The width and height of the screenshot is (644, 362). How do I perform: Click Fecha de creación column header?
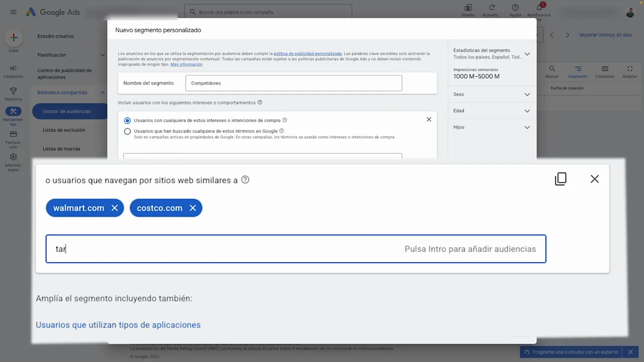[567, 88]
